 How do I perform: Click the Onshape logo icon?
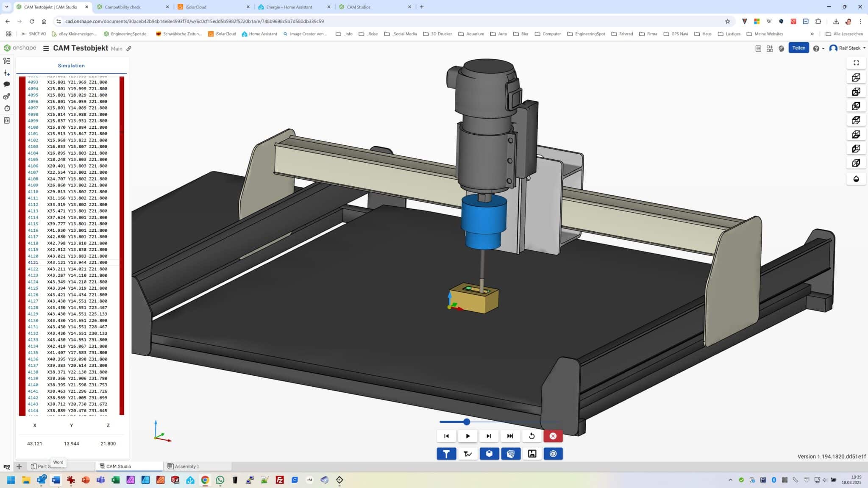point(7,48)
